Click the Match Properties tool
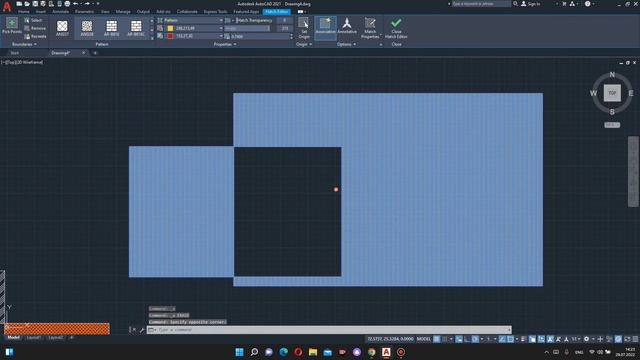640x360 pixels. [x=370, y=28]
